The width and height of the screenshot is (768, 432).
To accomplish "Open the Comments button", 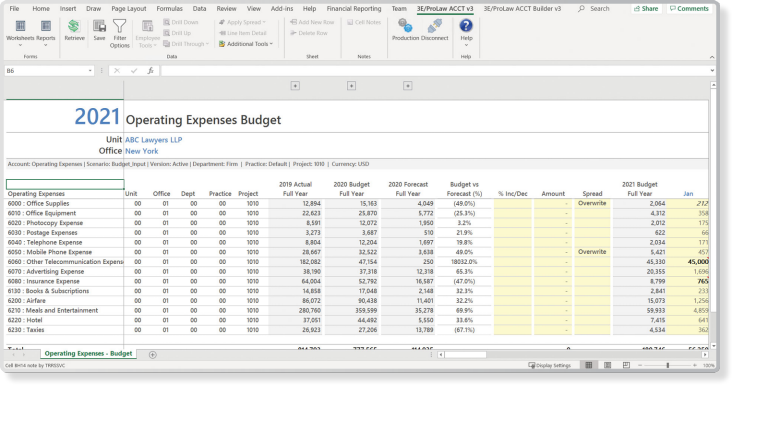I will pyautogui.click(x=688, y=8).
